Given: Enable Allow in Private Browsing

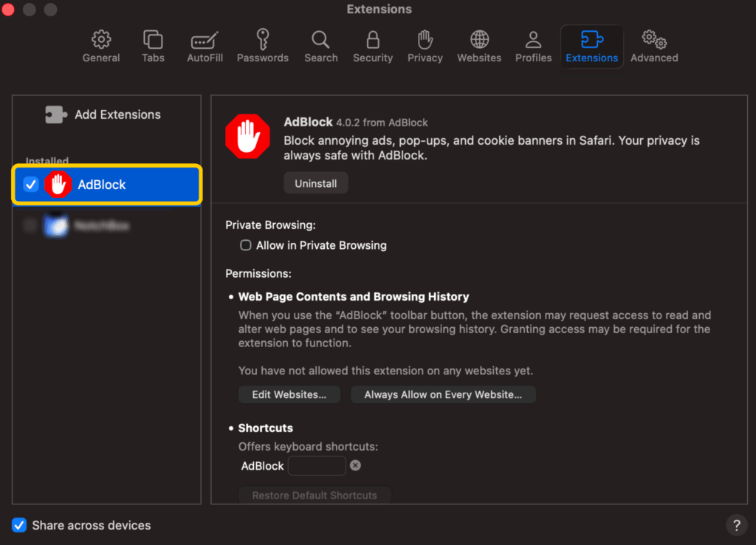Looking at the screenshot, I should (246, 245).
